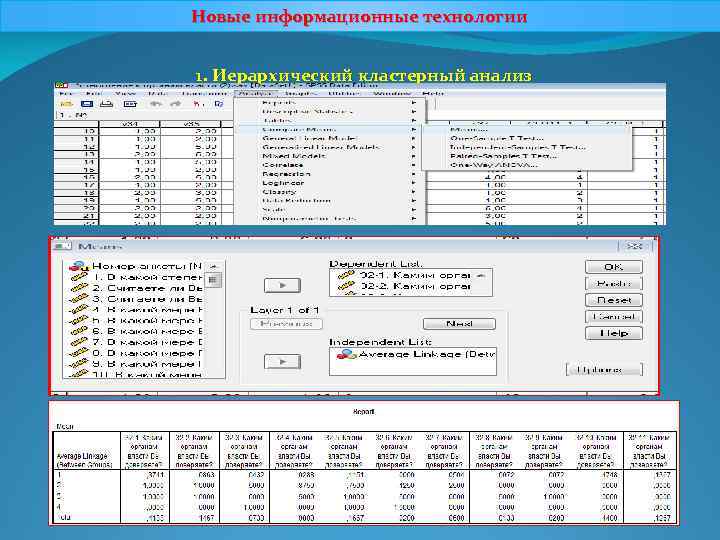This screenshot has width=720, height=540.
Task: Expand the Descriptive Statistics submenu
Action: [x=330, y=112]
